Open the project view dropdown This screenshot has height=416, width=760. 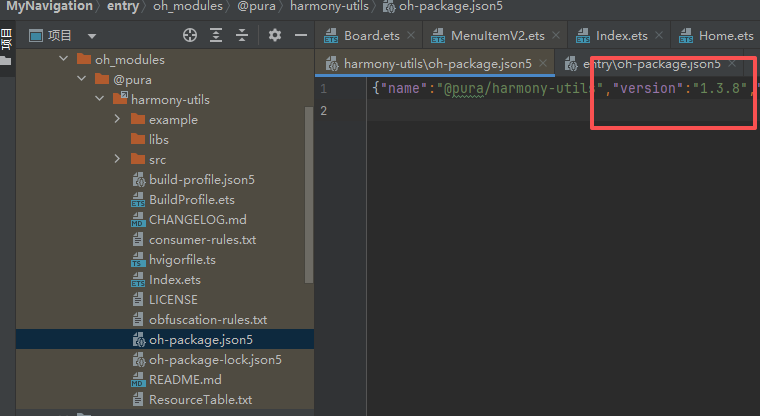point(92,36)
